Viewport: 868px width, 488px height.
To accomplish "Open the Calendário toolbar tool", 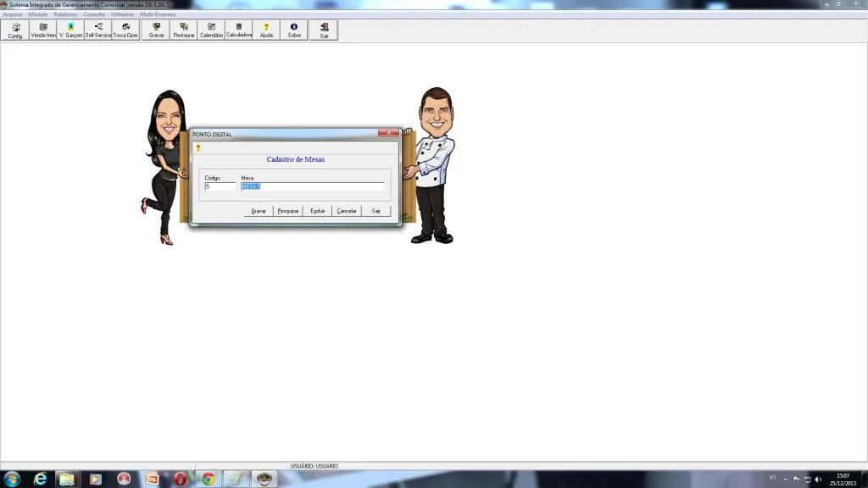I will pos(211,30).
